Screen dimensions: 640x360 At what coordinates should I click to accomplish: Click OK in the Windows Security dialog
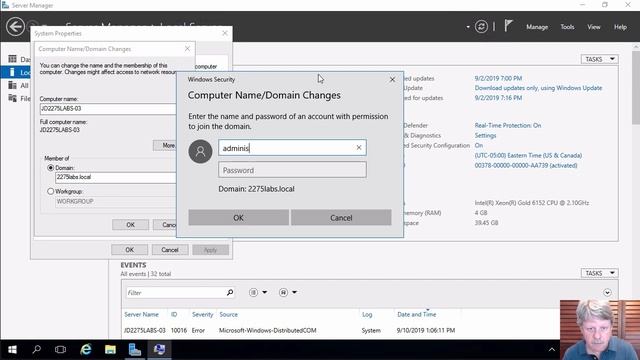click(238, 218)
